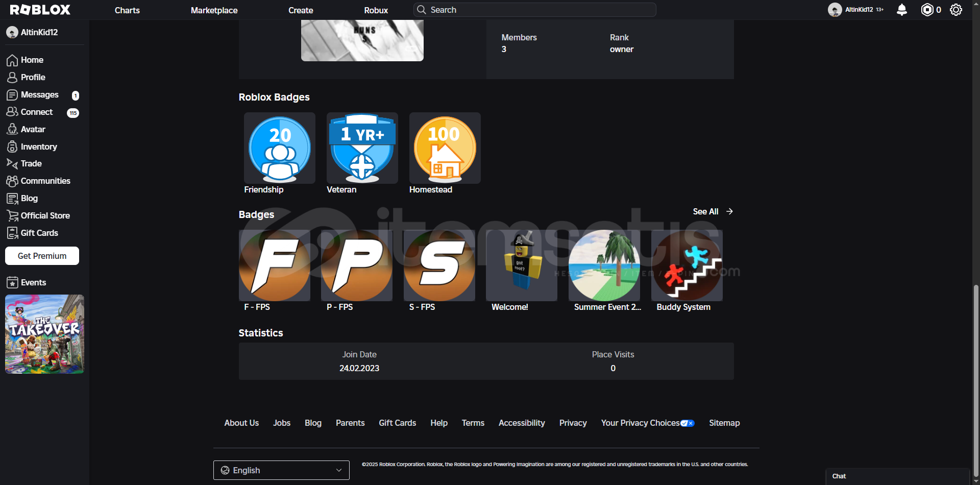Open the Parents footer link
Screen dimensions: 980x485
pos(350,423)
